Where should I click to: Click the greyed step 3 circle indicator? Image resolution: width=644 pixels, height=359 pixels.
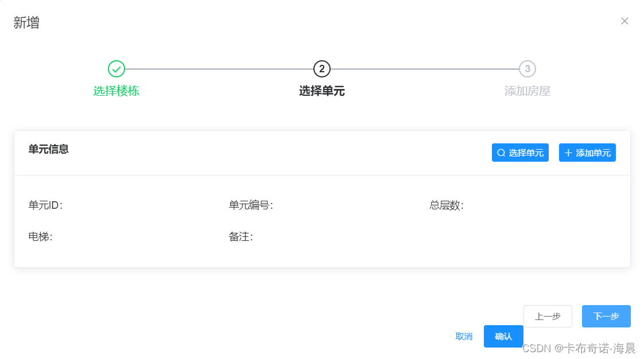527,69
